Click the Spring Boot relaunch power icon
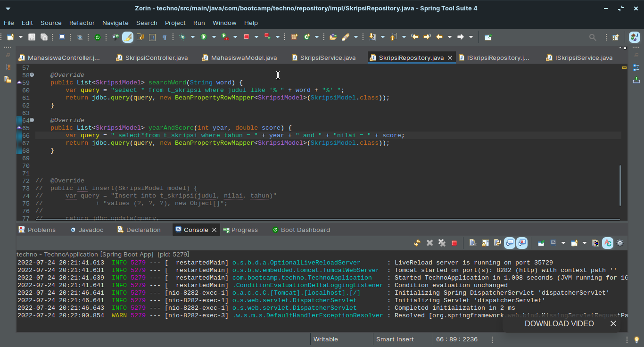The height and width of the screenshot is (347, 644). point(98,37)
